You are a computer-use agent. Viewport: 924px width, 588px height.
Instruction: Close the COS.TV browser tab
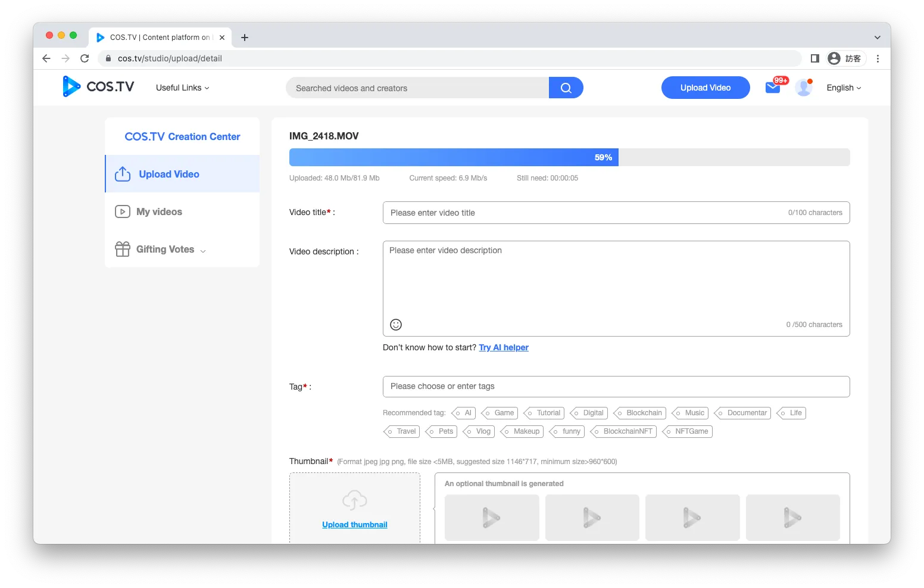(222, 38)
